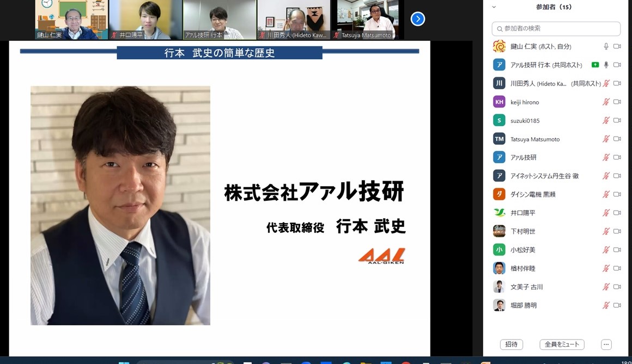Unmute keiji hirono microphone
The width and height of the screenshot is (632, 364).
[606, 102]
